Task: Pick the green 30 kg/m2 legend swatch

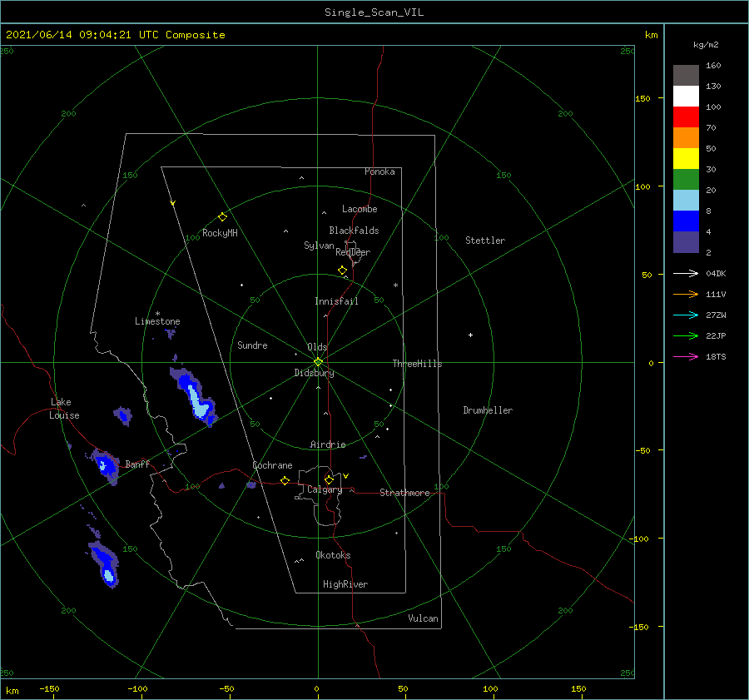Action: coord(686,180)
